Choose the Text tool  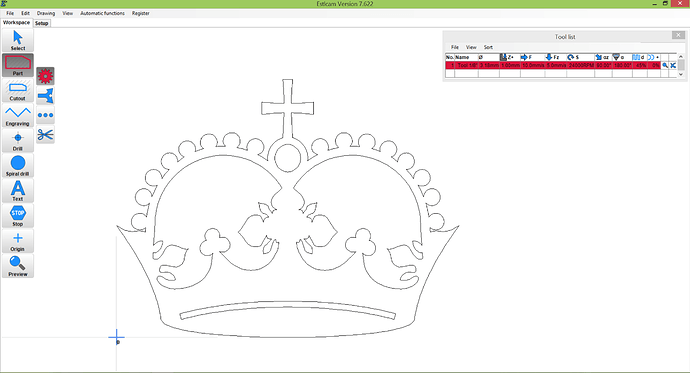coord(18,191)
